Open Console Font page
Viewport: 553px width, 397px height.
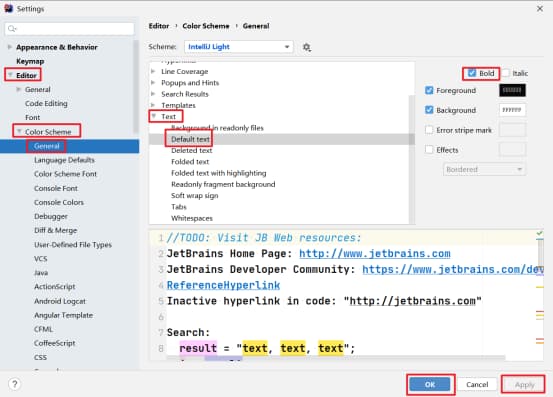click(x=56, y=188)
